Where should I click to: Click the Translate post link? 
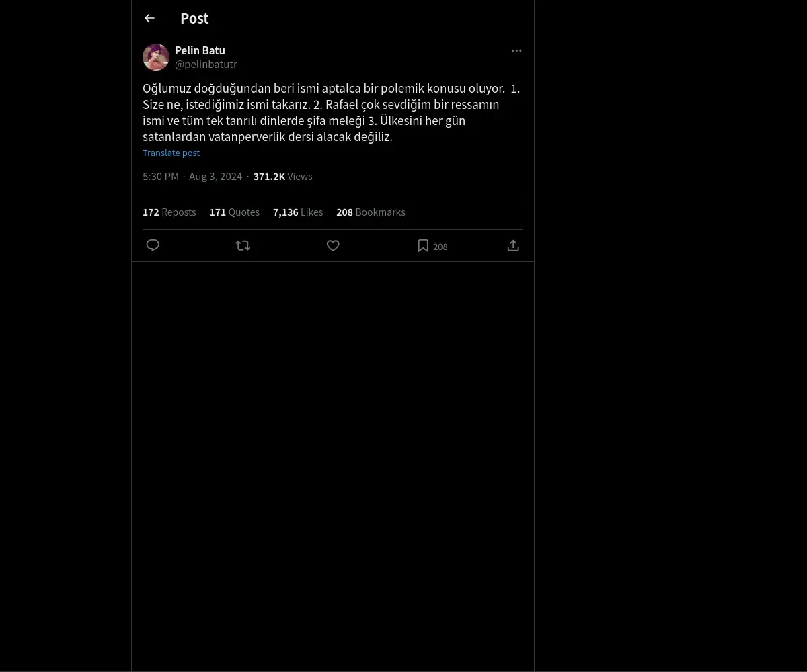(x=171, y=153)
